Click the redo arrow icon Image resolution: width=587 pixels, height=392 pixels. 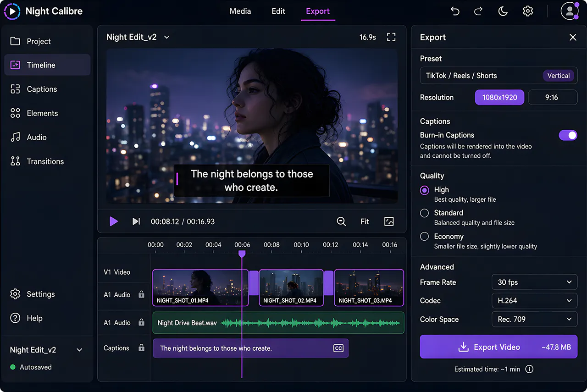[x=478, y=11]
